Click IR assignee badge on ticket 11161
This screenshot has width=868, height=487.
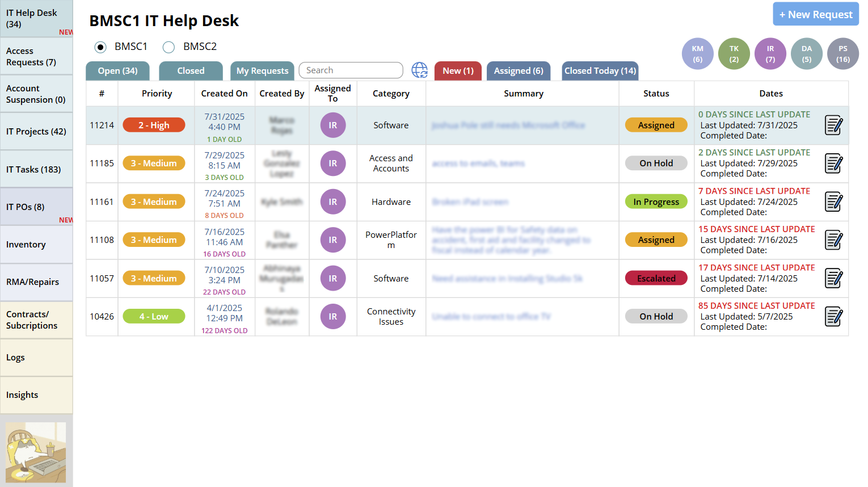pos(332,202)
